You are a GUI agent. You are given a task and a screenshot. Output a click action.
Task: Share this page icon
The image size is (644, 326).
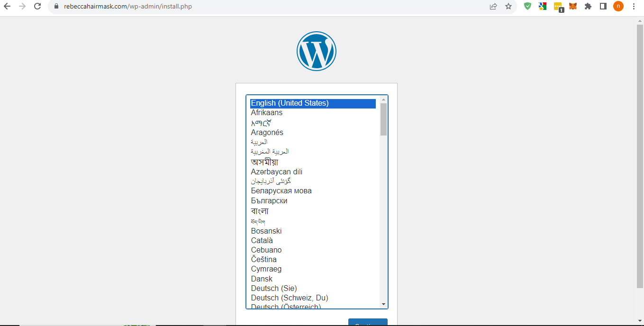493,7
